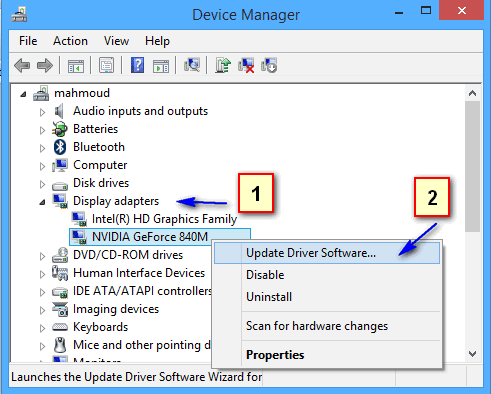Click the Computer category icon

[x=60, y=165]
